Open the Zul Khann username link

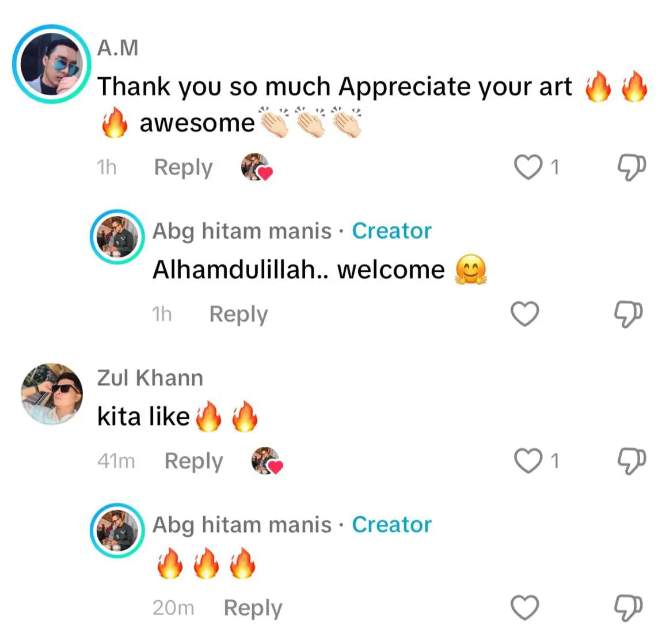tap(150, 378)
